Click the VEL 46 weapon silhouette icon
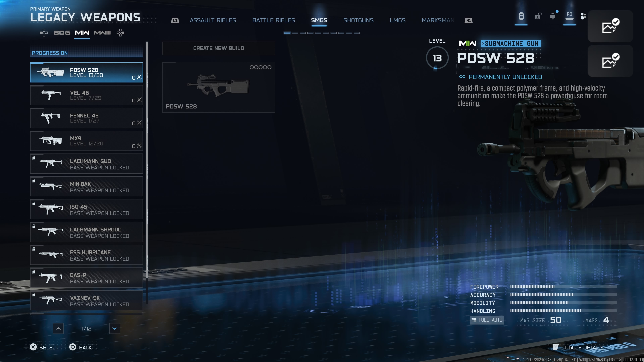Image resolution: width=644 pixels, height=362 pixels. pos(51,95)
